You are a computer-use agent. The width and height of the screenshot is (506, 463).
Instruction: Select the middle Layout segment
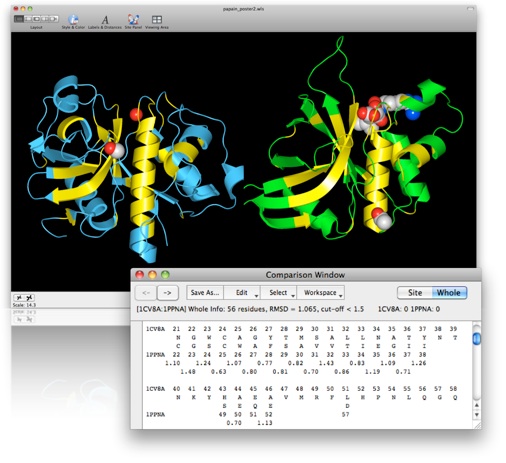(36, 19)
